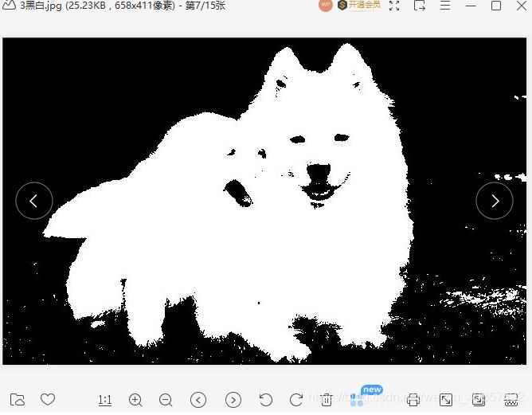This screenshot has height=415, width=532.
Task: Go to previous image in bottom toolbar
Action: (x=199, y=400)
